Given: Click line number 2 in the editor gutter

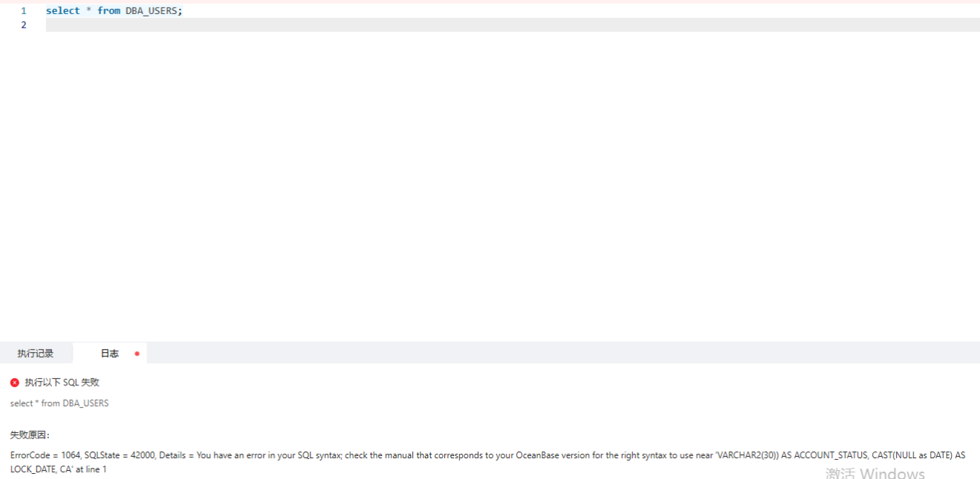Looking at the screenshot, I should coord(24,25).
